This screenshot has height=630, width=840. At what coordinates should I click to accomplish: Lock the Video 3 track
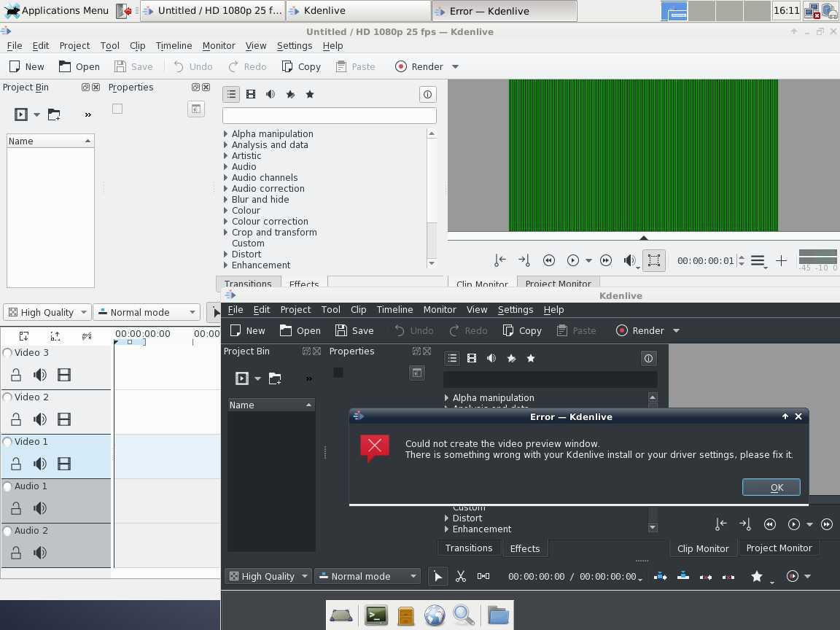pyautogui.click(x=16, y=375)
